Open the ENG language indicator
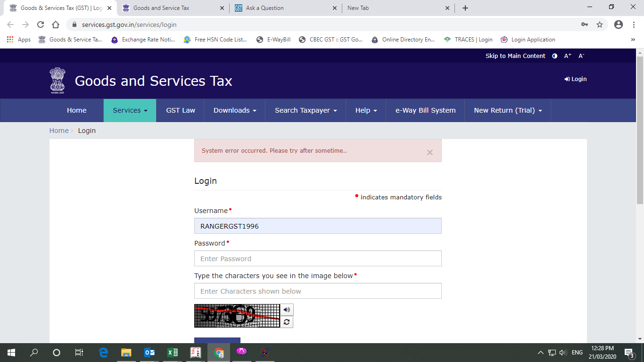Image resolution: width=644 pixels, height=362 pixels. click(577, 353)
